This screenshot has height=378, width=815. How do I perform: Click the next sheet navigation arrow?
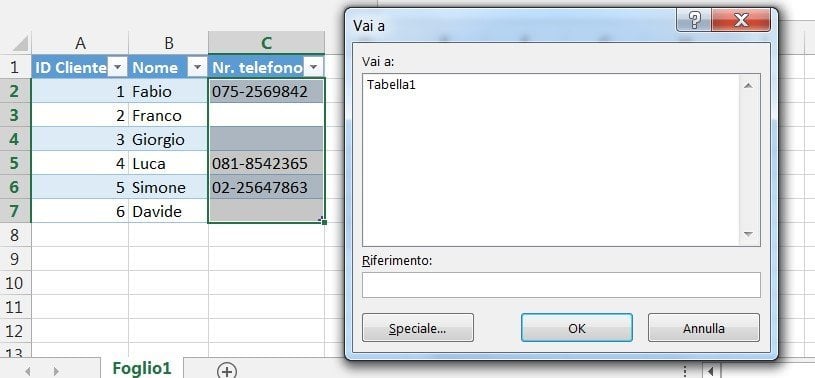click(x=56, y=371)
